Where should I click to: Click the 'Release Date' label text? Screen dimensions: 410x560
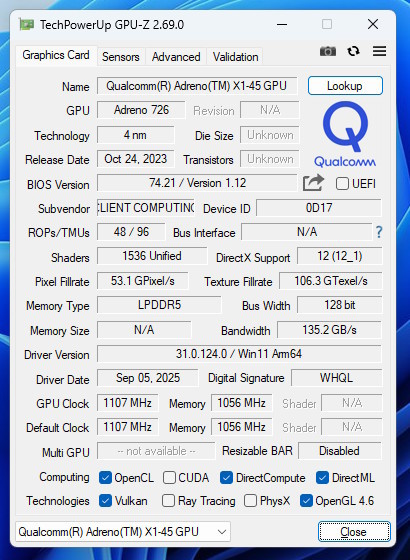(x=57, y=160)
